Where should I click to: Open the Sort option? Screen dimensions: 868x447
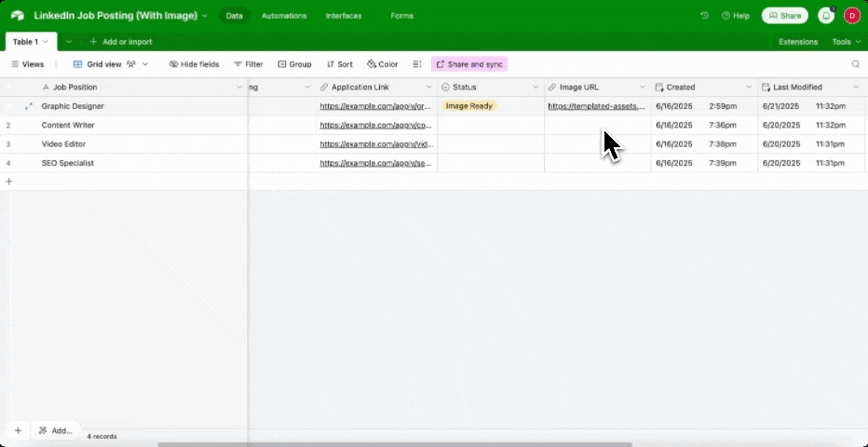click(339, 64)
